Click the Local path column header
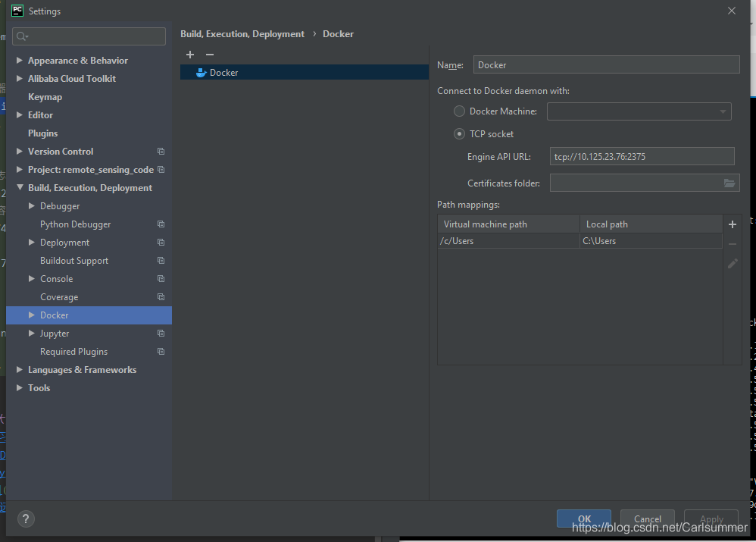756x542 pixels. [x=651, y=224]
